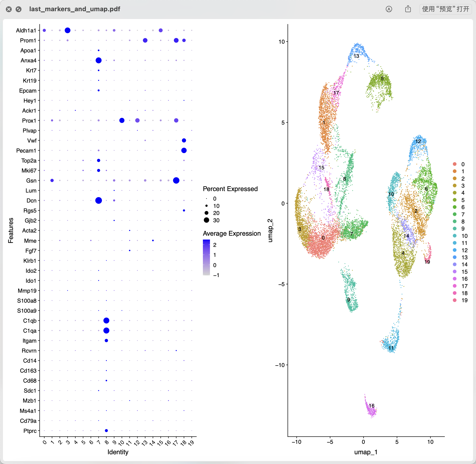Click the cluster 12 color legend swatch
This screenshot has height=464, width=476.
coord(455,250)
